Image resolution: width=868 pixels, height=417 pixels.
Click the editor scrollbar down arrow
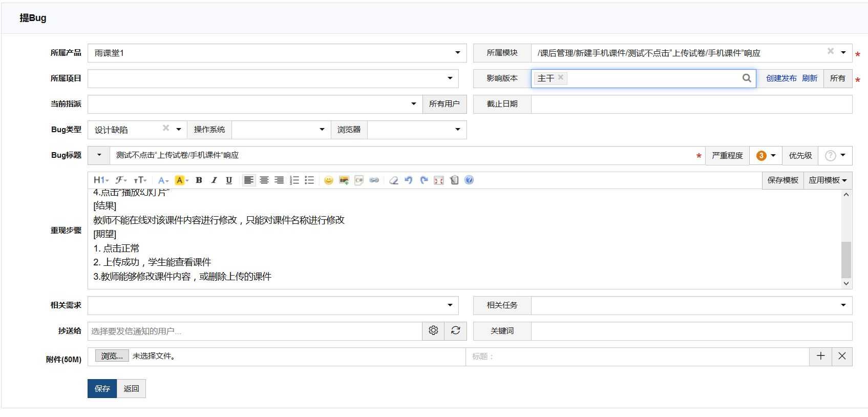[846, 283]
